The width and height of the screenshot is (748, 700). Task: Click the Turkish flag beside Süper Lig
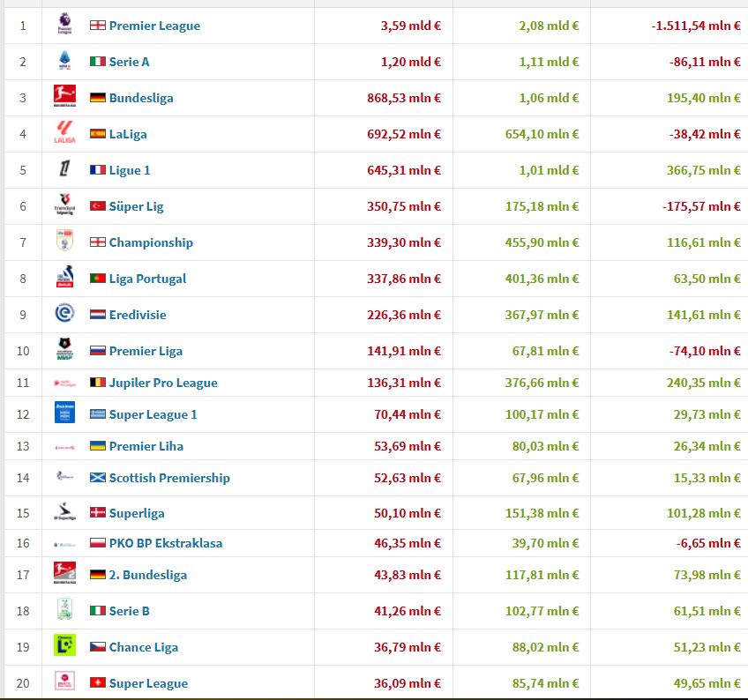coord(97,206)
